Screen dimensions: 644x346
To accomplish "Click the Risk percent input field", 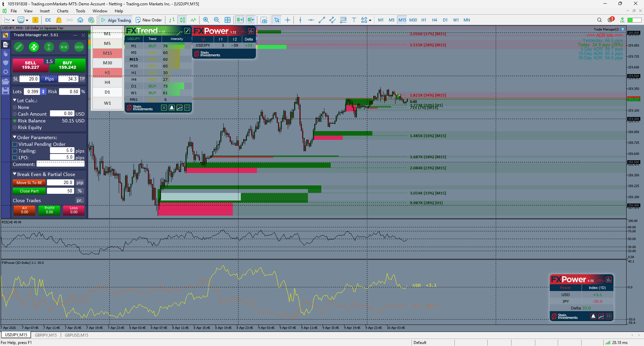I will pos(70,92).
